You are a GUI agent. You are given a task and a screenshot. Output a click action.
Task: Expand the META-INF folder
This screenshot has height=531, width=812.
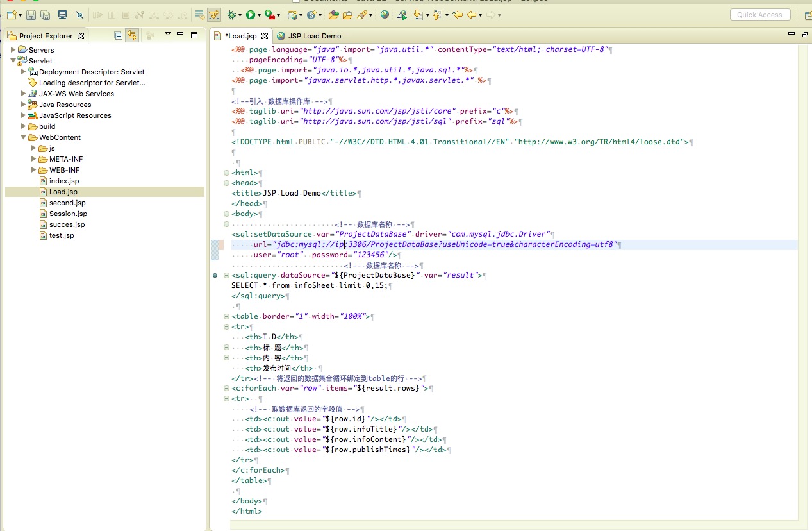tap(34, 158)
